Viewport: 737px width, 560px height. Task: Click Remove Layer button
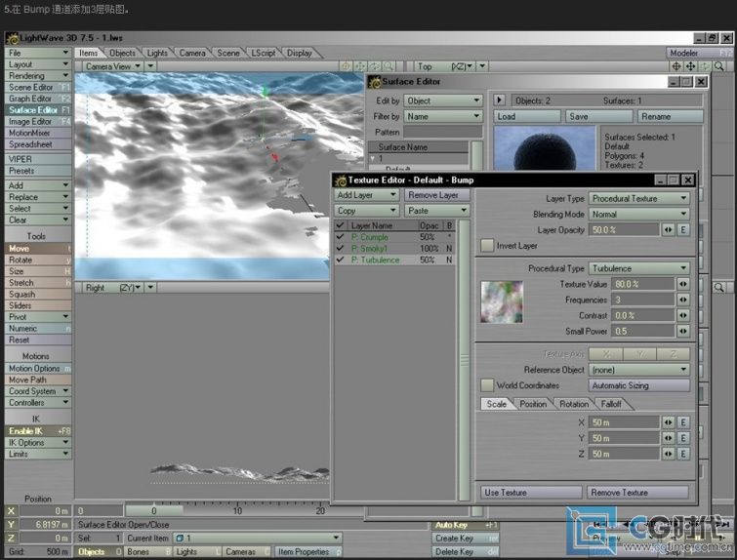tap(436, 195)
